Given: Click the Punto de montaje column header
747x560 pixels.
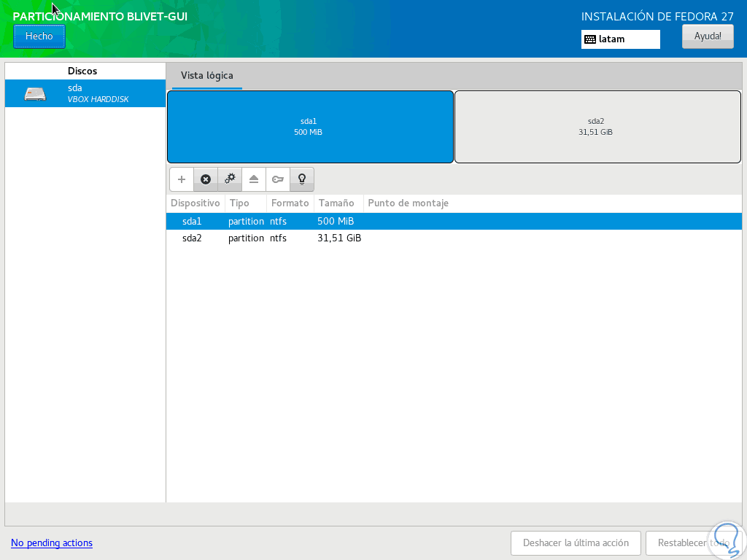Looking at the screenshot, I should 409,203.
